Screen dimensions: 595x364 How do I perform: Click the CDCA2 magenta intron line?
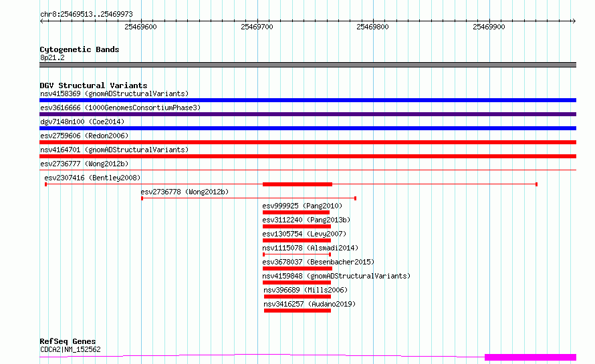pos(262,355)
